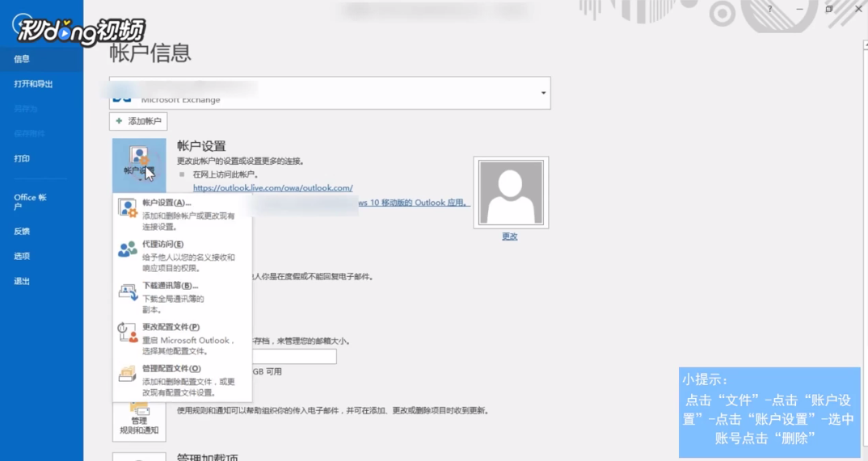Select 更改配置文件(P) menu entry
Viewport: 868px width, 461px height.
[182, 339]
